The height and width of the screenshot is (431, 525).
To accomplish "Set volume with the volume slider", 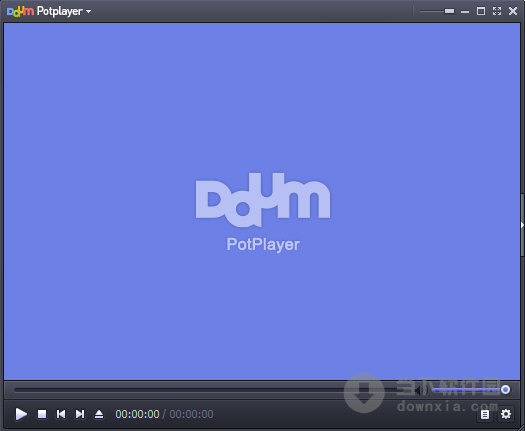I will 471,390.
